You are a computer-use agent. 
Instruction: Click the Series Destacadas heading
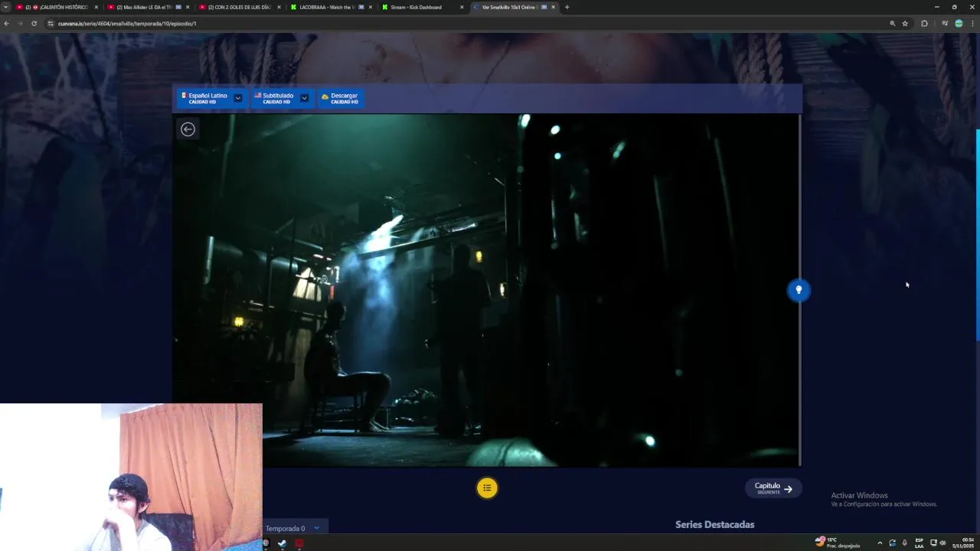[714, 525]
